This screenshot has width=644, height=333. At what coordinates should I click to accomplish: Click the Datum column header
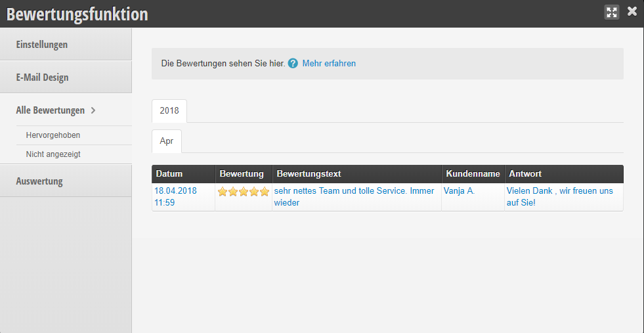(184, 174)
